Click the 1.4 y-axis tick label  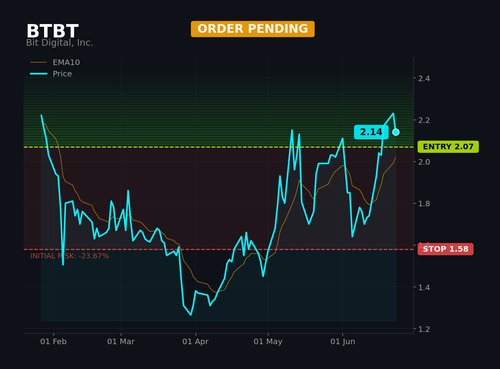click(x=424, y=287)
